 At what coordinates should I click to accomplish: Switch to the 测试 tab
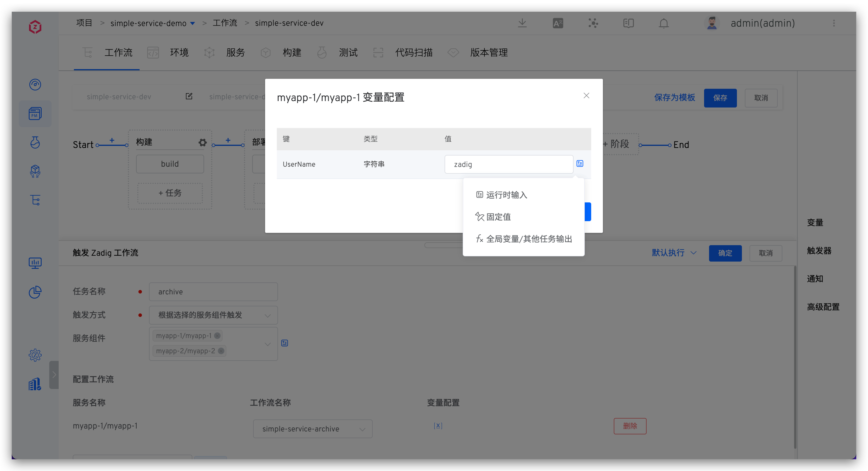coord(348,52)
